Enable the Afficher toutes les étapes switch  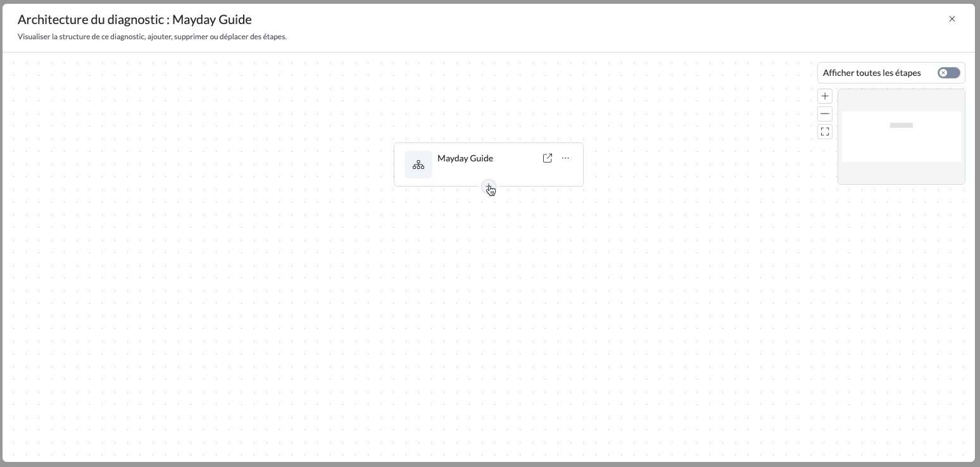coord(948,73)
